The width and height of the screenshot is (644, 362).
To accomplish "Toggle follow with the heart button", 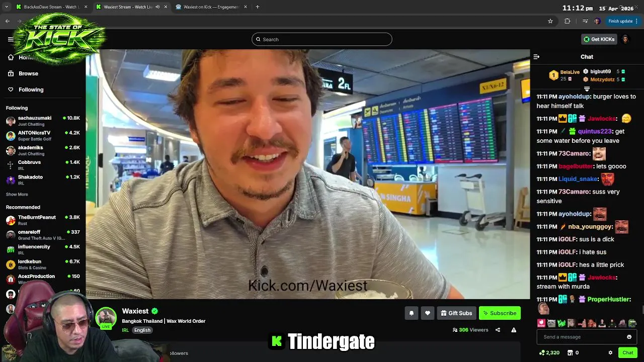I will 428,313.
